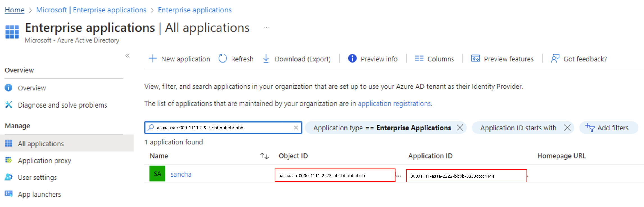Clear the search box text

click(296, 128)
